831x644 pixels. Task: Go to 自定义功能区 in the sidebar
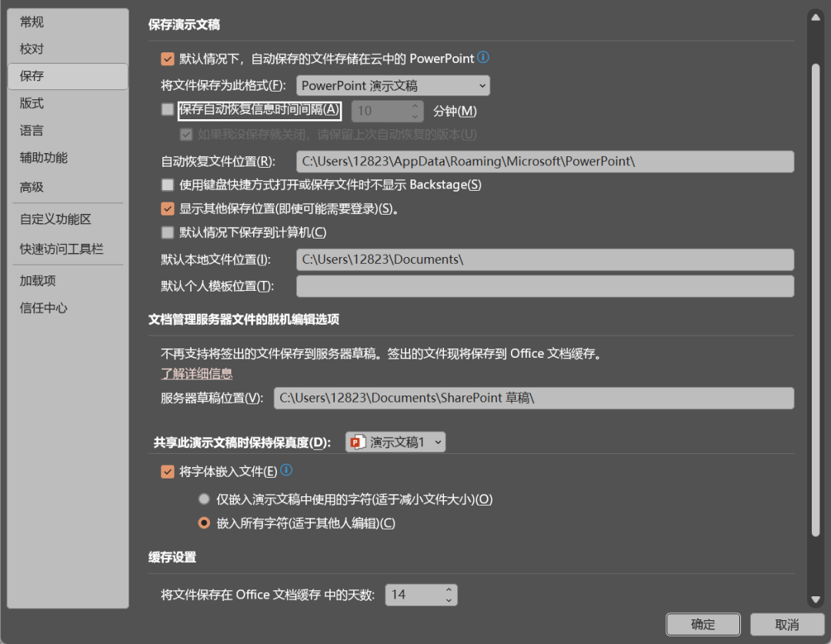55,219
